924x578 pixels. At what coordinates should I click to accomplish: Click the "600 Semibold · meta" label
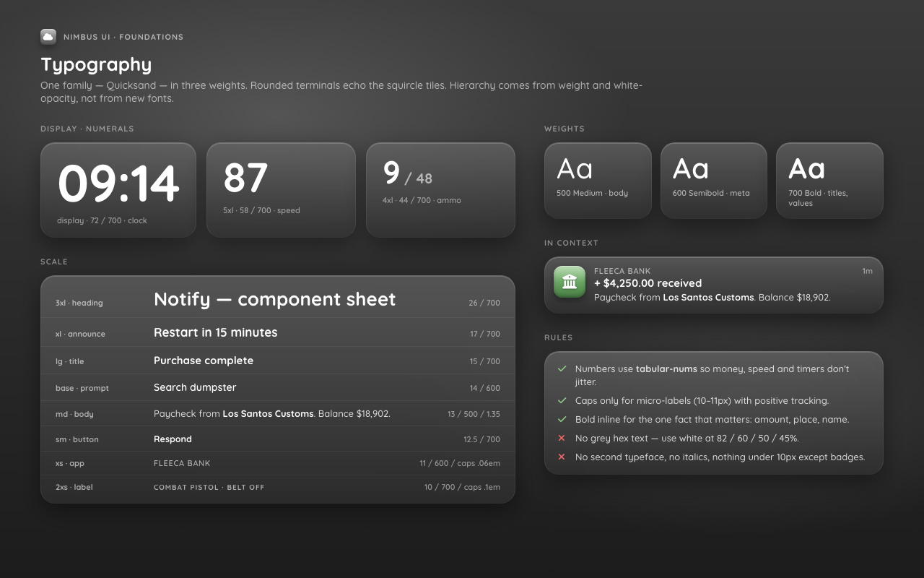[711, 193]
